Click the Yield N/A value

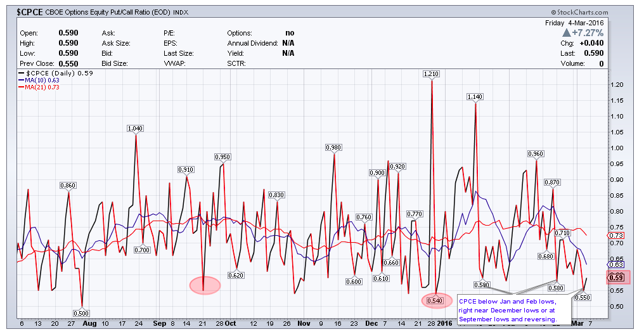(288, 53)
